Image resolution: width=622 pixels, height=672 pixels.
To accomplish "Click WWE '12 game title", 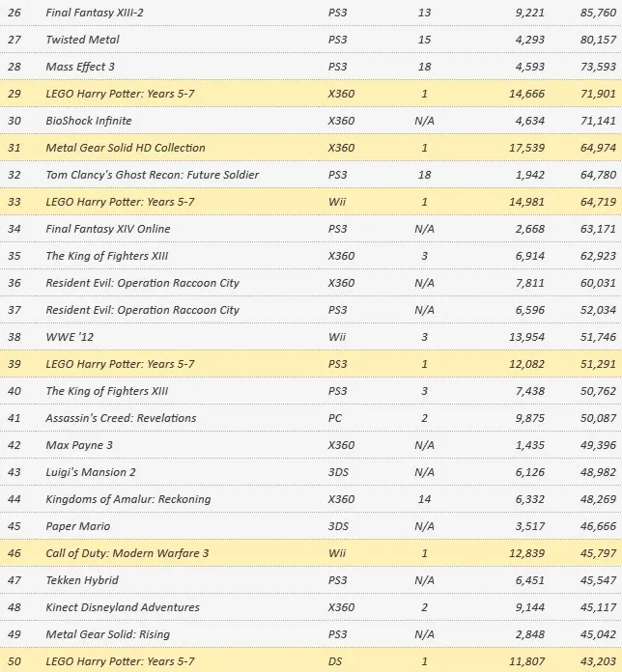I will click(69, 338).
